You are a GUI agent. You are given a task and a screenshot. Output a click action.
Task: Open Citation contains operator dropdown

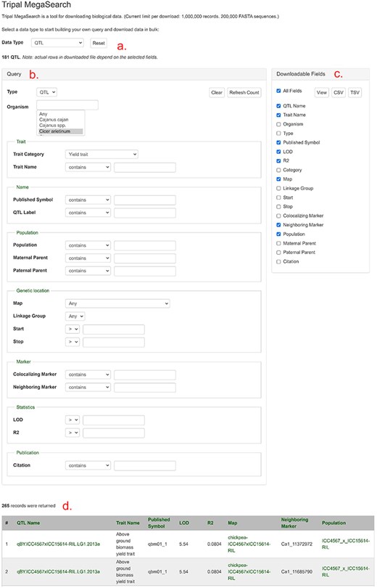coord(88,465)
